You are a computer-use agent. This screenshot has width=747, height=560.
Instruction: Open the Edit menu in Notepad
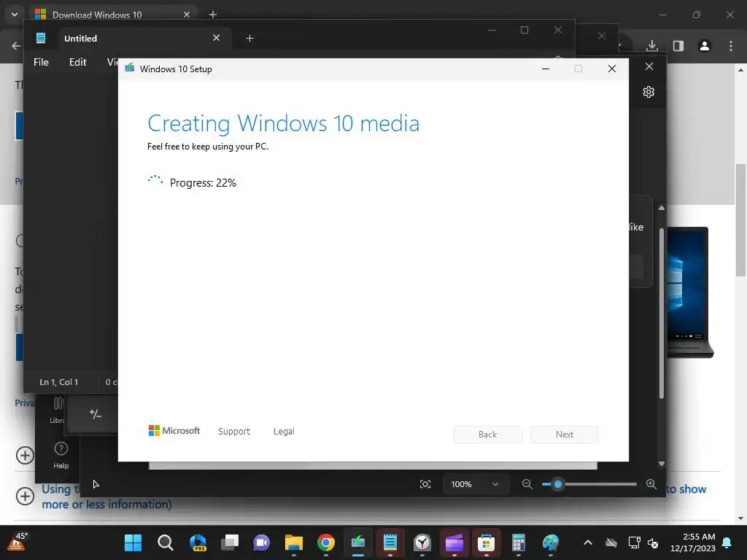[77, 62]
